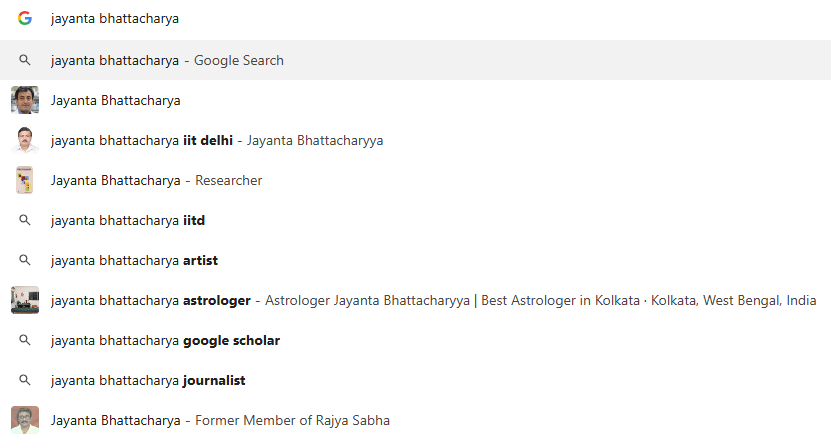831x443 pixels.
Task: Choose the Former Member of Rajya Sabha suggestion
Action: (x=220, y=420)
